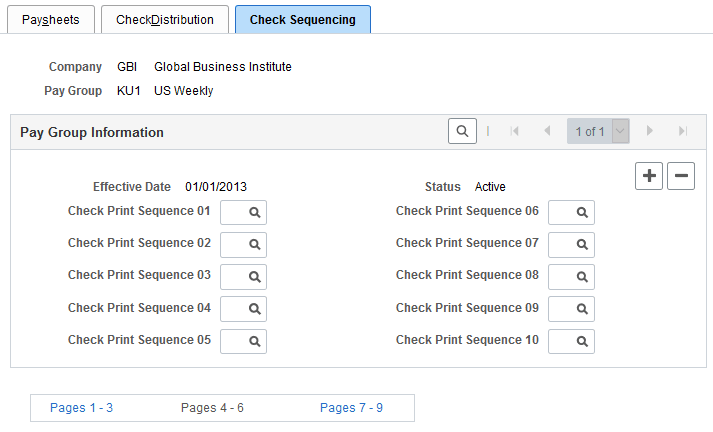Open the Pages 1 - 3 link
713x432 pixels.
click(x=81, y=408)
